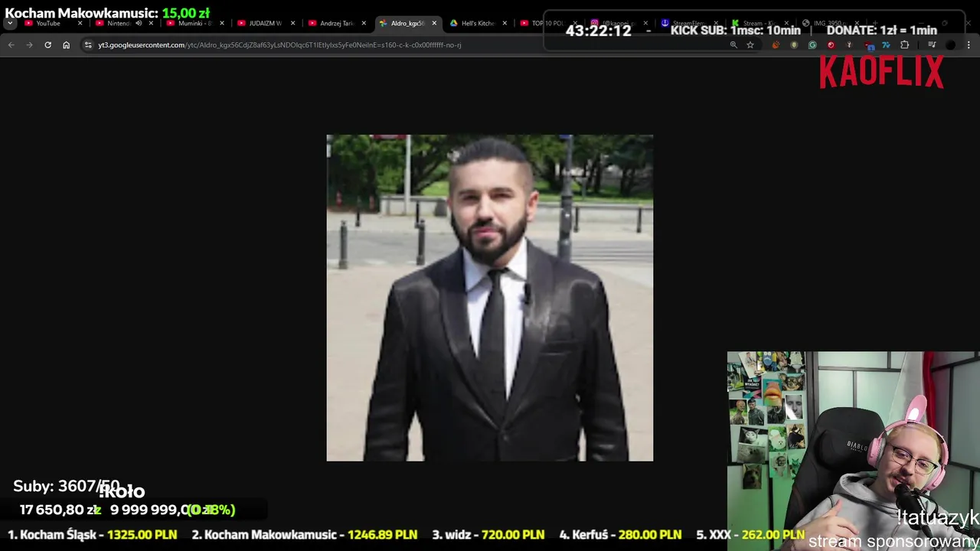The height and width of the screenshot is (551, 980).
Task: Open a new tab with the plus button
Action: click(875, 23)
